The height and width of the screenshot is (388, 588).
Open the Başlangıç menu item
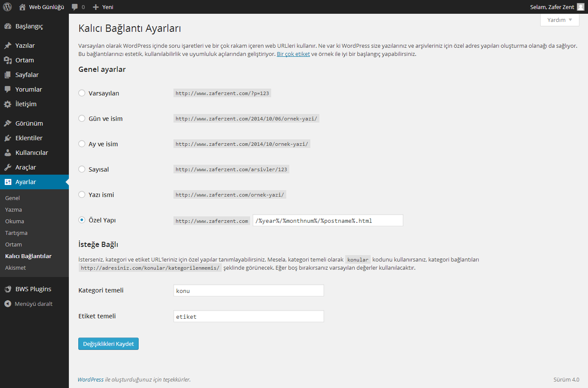coord(34,26)
